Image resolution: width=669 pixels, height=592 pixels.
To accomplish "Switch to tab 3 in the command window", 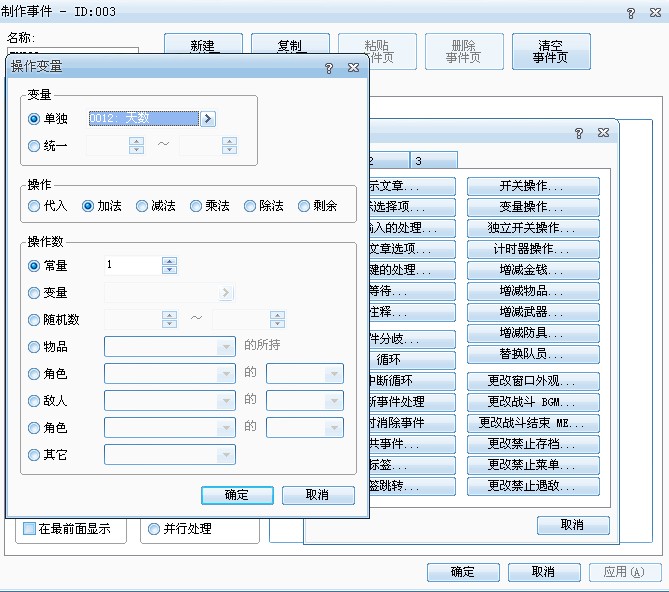I will (433, 160).
